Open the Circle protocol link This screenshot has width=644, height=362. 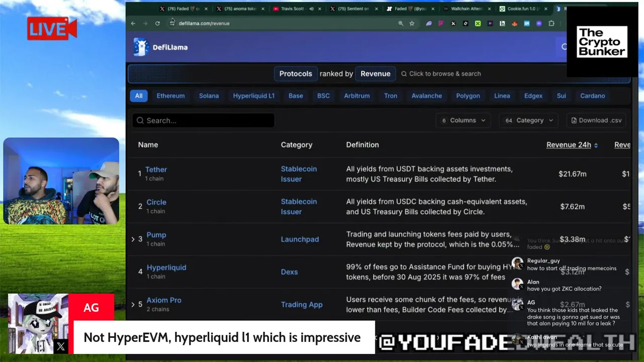pyautogui.click(x=156, y=202)
